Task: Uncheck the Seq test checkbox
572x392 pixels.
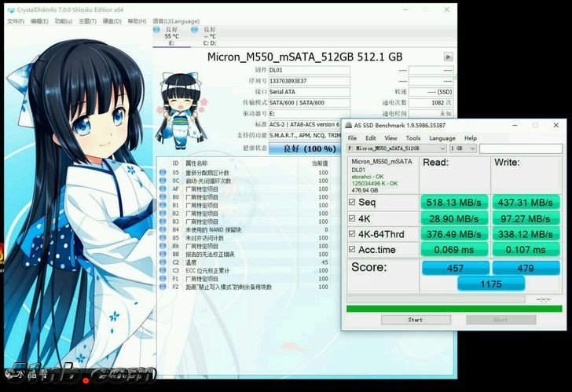Action: [351, 202]
